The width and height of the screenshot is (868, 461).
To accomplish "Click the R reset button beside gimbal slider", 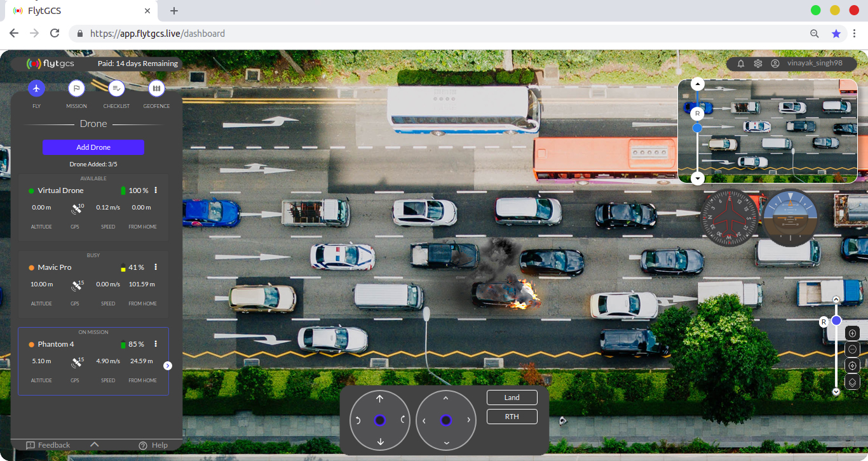I will (824, 322).
